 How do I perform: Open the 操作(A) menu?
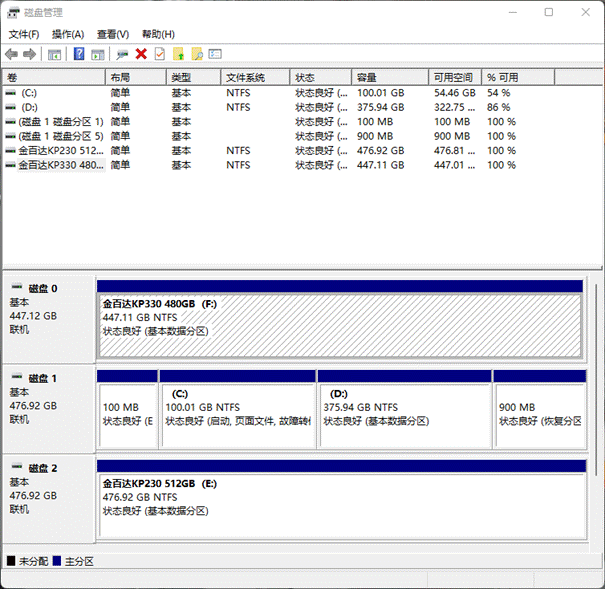[x=68, y=34]
